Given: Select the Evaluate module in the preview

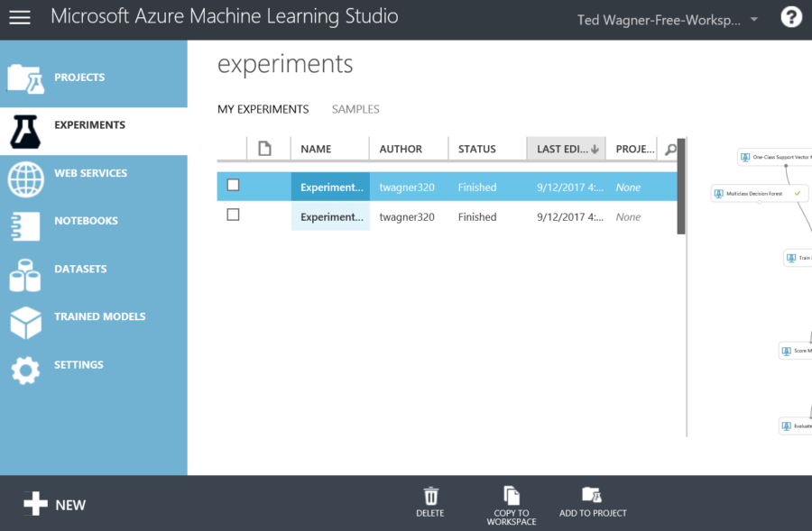Looking at the screenshot, I should coord(796,426).
